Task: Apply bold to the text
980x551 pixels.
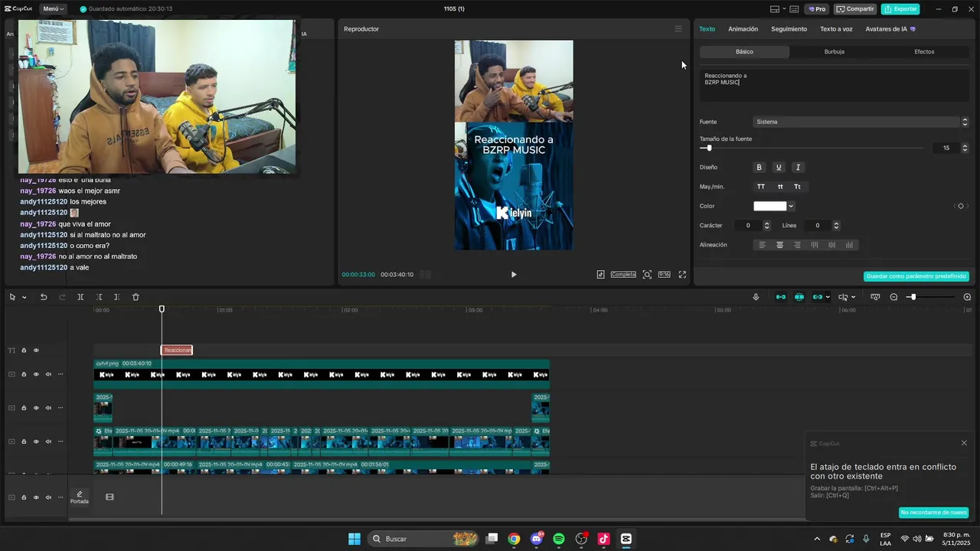Action: click(x=759, y=168)
